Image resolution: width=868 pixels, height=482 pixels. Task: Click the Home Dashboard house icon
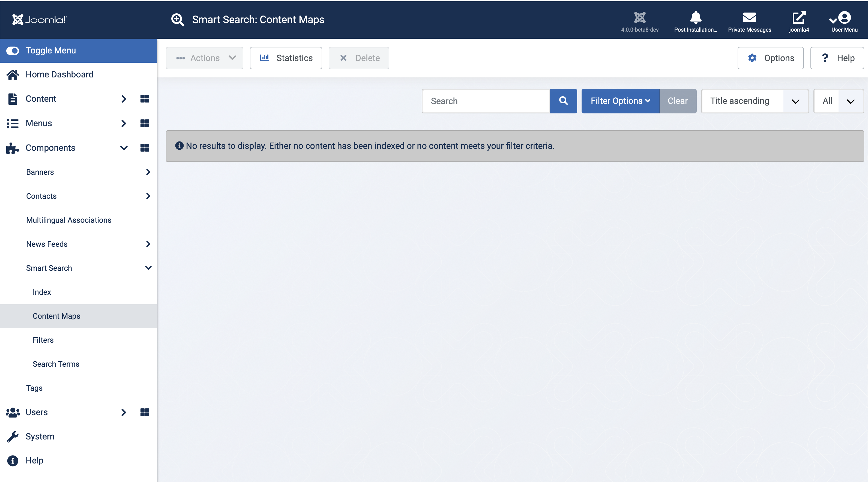(x=13, y=74)
